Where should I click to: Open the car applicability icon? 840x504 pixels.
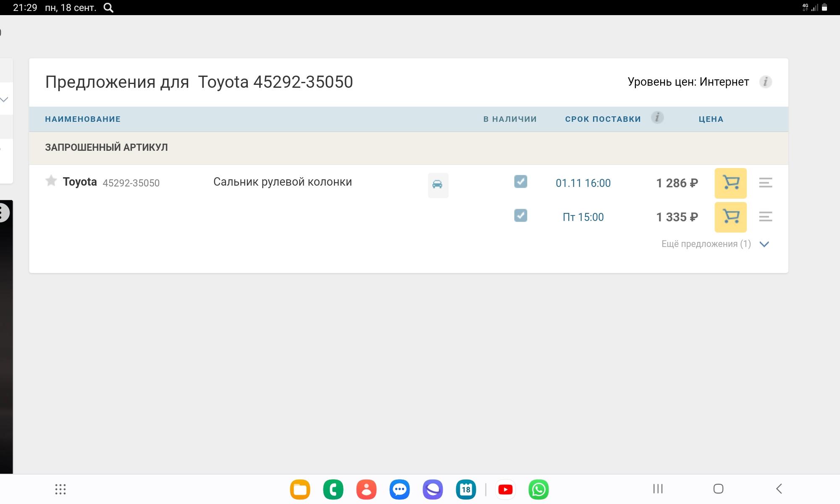pos(438,185)
